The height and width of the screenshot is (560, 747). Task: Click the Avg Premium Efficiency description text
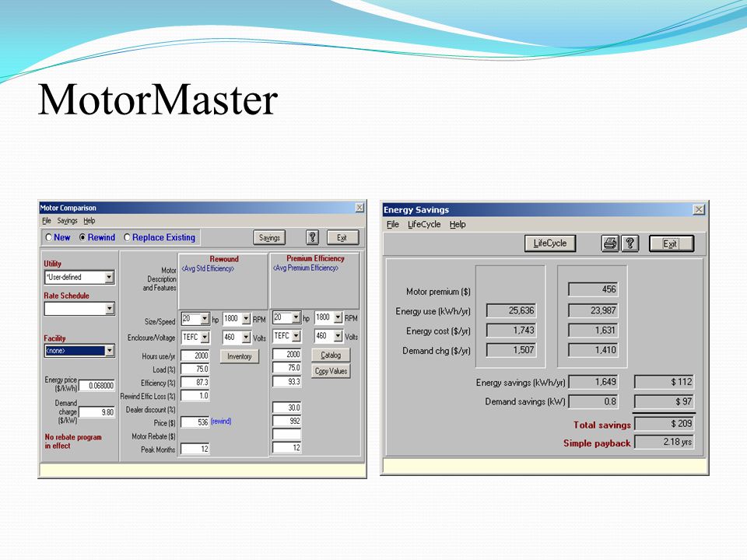click(305, 268)
